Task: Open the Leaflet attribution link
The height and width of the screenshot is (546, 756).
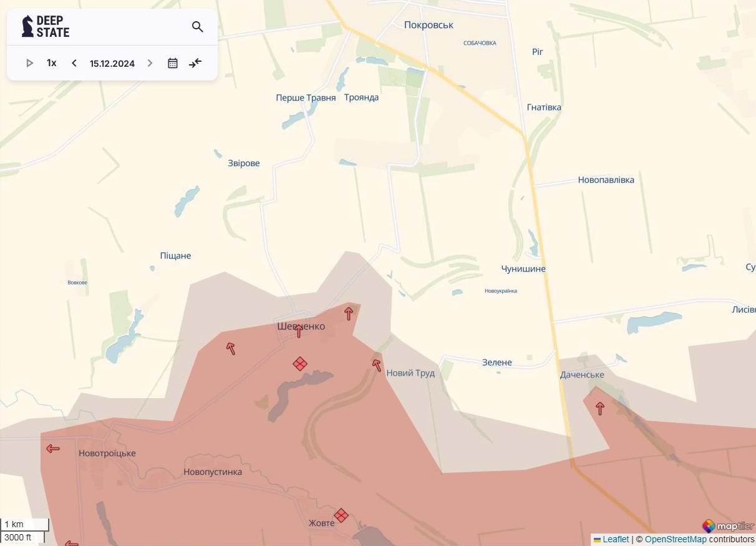Action: (615, 539)
